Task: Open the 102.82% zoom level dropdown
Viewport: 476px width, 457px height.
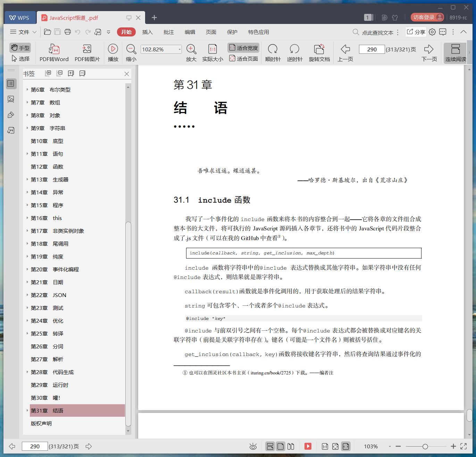Action: pos(179,49)
